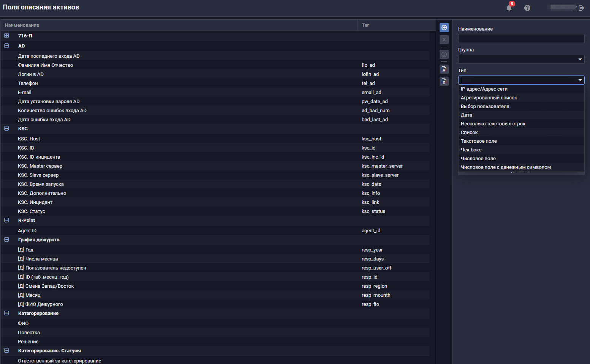Collapse the График дежурств group
This screenshot has height=364, width=590.
(x=6, y=240)
